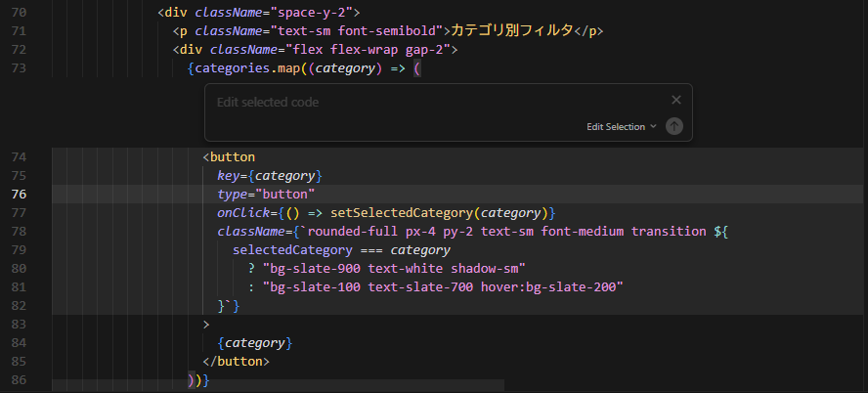
Task: Submit prompt with the up-arrow send button
Action: tap(673, 126)
